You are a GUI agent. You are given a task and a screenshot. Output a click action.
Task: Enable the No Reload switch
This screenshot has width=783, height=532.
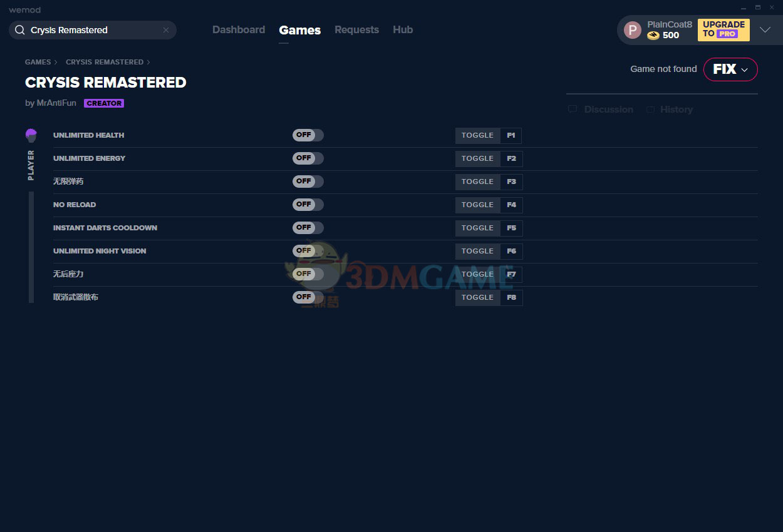point(308,205)
